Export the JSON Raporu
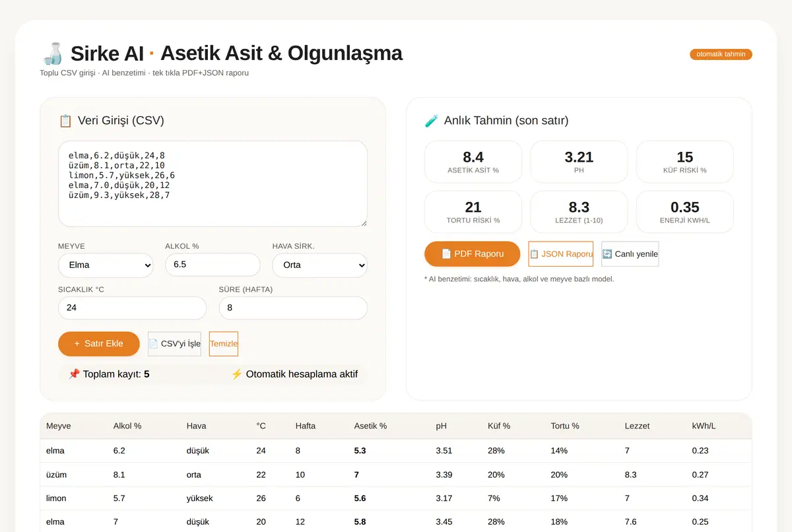The image size is (792, 532). tap(561, 254)
